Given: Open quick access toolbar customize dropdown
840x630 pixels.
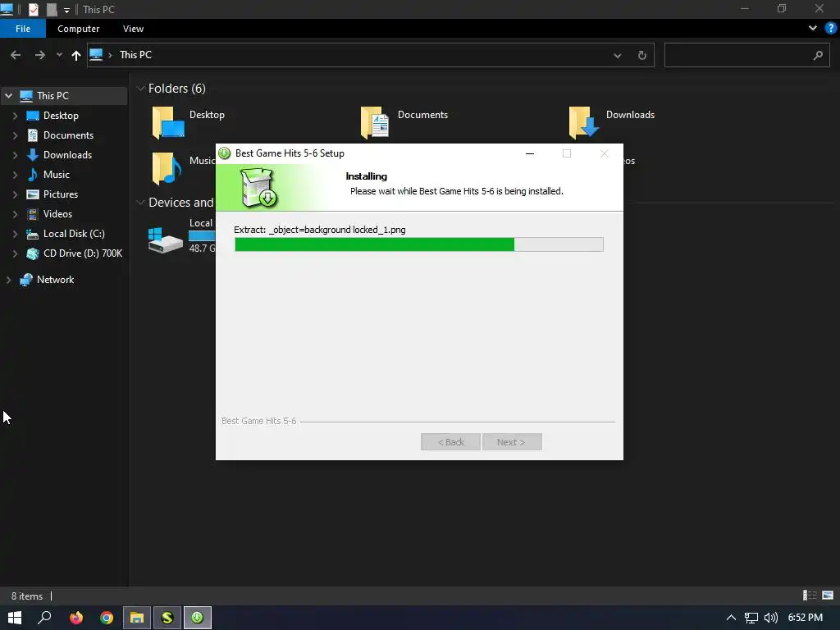Looking at the screenshot, I should 66,10.
